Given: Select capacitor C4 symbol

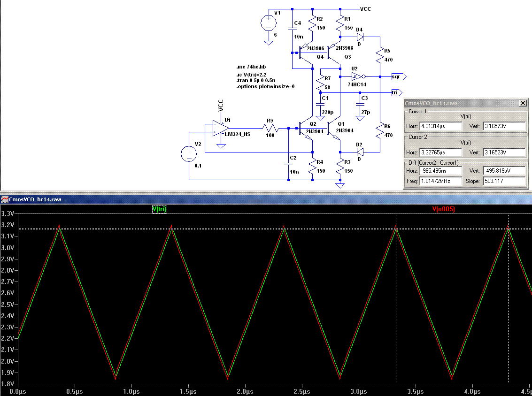Looking at the screenshot, I should (x=292, y=29).
